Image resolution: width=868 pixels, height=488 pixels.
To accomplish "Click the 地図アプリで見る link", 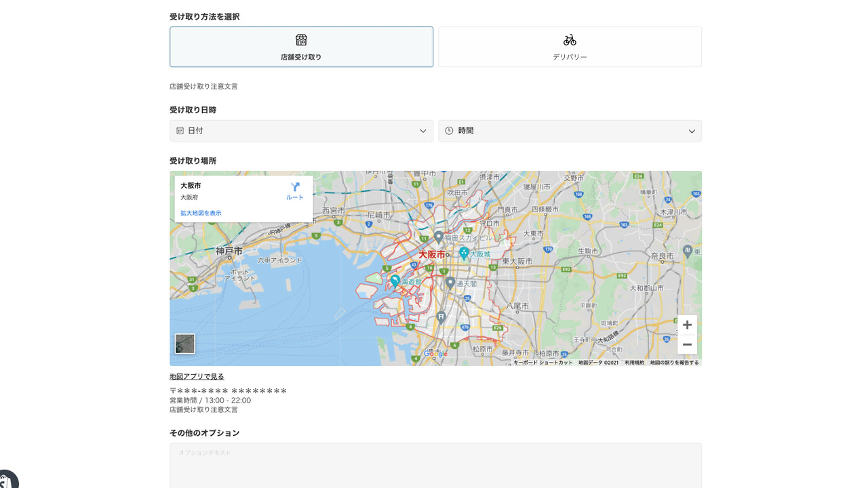I will coord(196,376).
